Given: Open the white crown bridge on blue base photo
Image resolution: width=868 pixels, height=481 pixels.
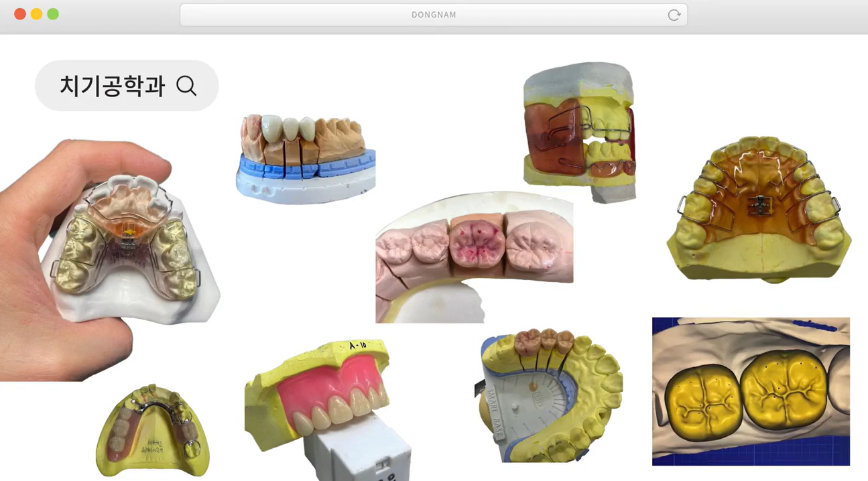Looking at the screenshot, I should [x=306, y=158].
